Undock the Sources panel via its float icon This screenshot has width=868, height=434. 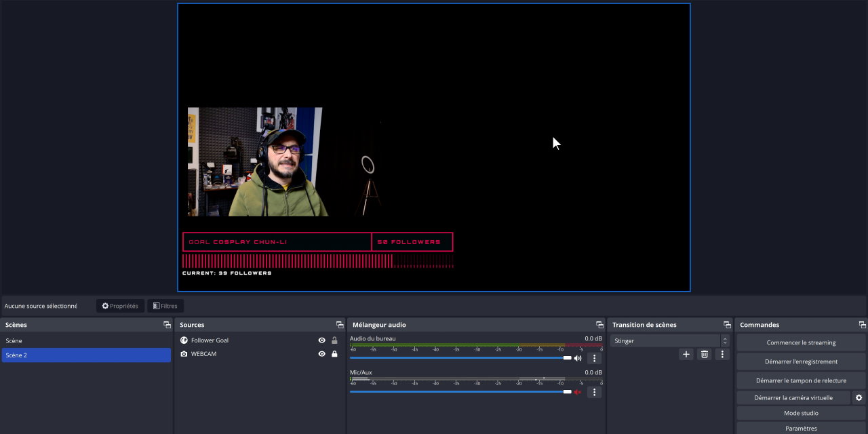[340, 325]
